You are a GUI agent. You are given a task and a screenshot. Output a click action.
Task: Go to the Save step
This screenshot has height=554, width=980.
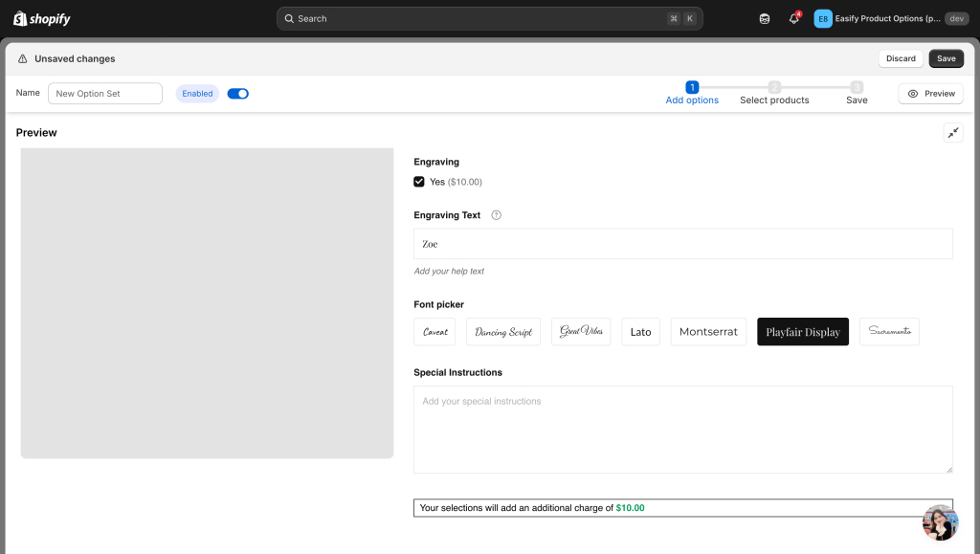[857, 94]
